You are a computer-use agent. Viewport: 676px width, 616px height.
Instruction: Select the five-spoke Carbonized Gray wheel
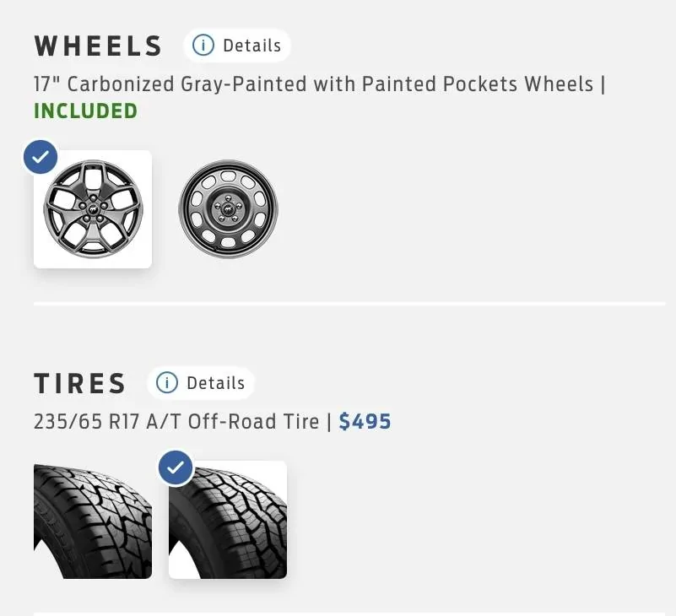pyautogui.click(x=93, y=209)
